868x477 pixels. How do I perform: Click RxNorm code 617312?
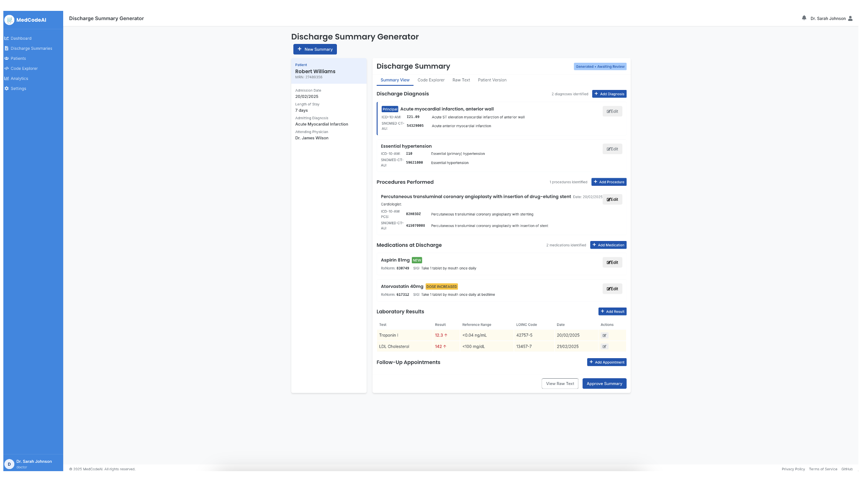pyautogui.click(x=403, y=295)
